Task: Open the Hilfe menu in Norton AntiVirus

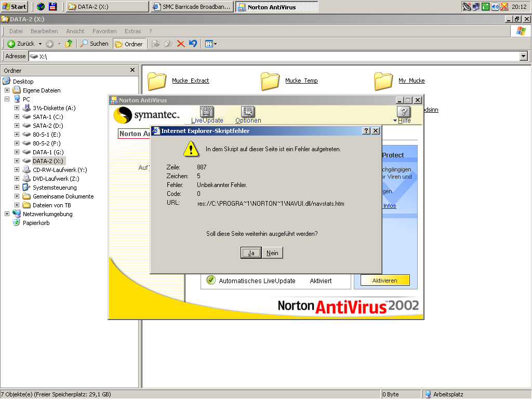Action: pos(403,115)
